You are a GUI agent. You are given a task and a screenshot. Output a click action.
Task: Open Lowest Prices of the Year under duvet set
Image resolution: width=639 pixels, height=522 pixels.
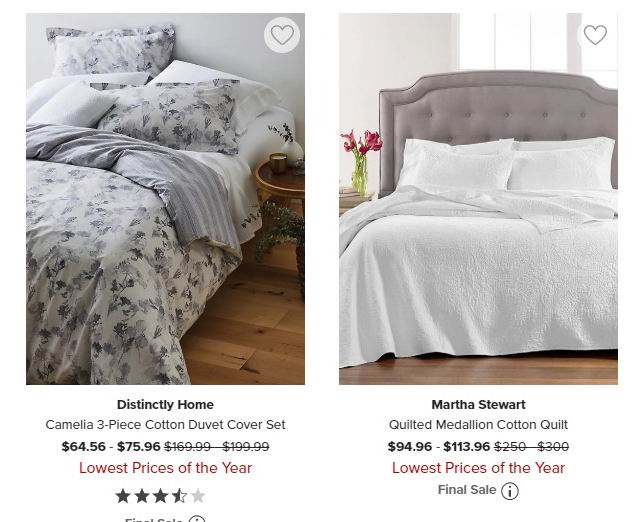tap(165, 468)
